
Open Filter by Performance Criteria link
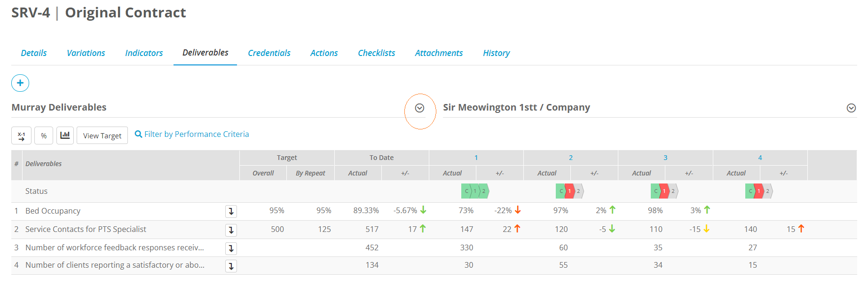192,134
